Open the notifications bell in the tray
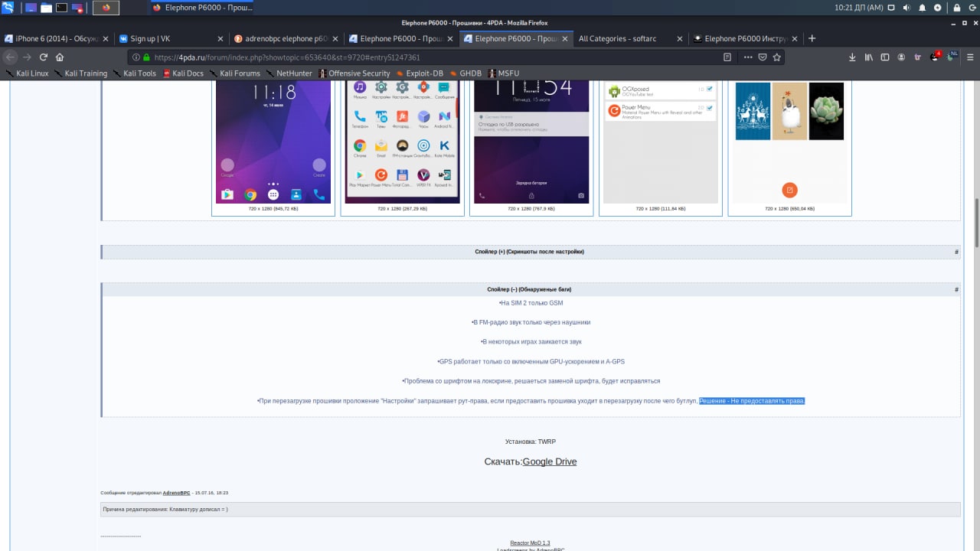 923,8
